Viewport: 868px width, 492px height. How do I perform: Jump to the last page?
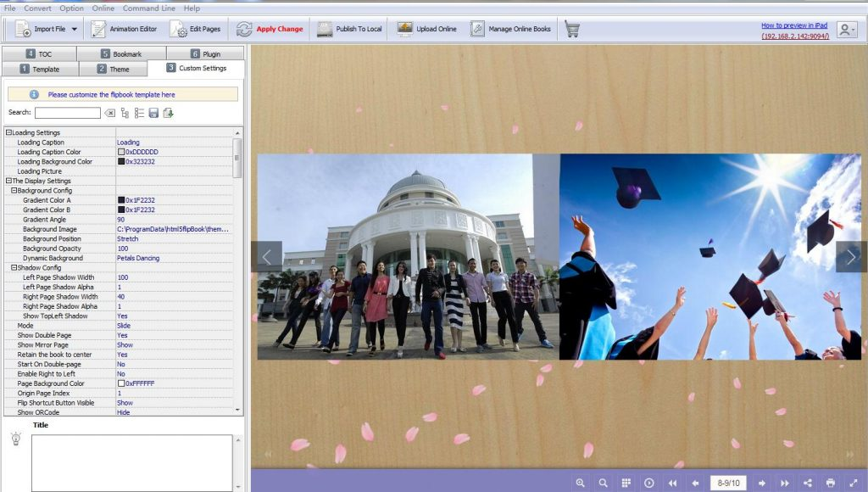pyautogui.click(x=784, y=483)
